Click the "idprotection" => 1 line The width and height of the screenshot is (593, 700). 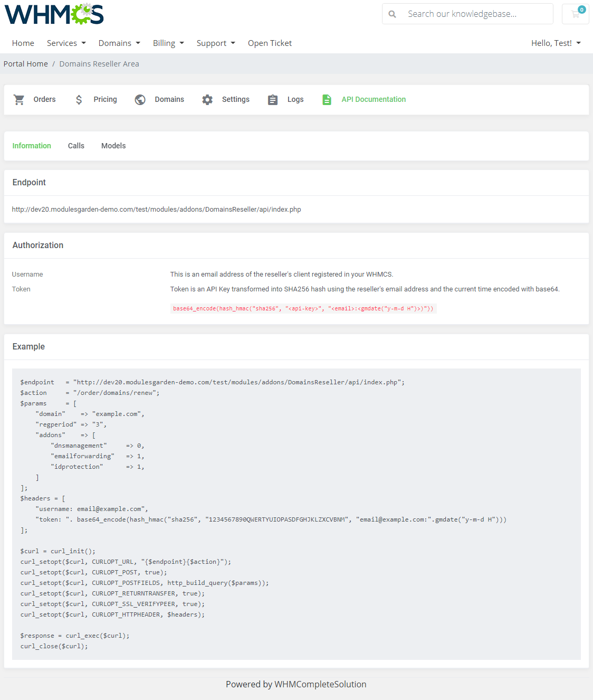(x=98, y=467)
